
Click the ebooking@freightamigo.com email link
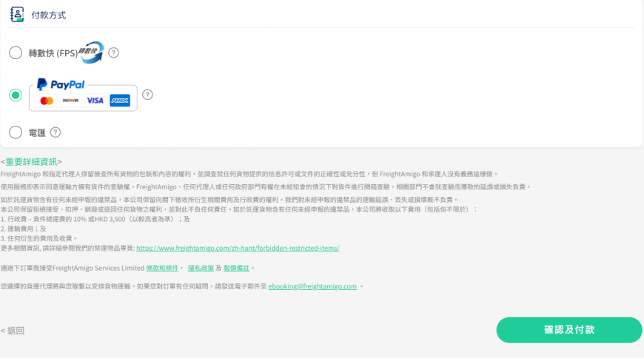[312, 286]
